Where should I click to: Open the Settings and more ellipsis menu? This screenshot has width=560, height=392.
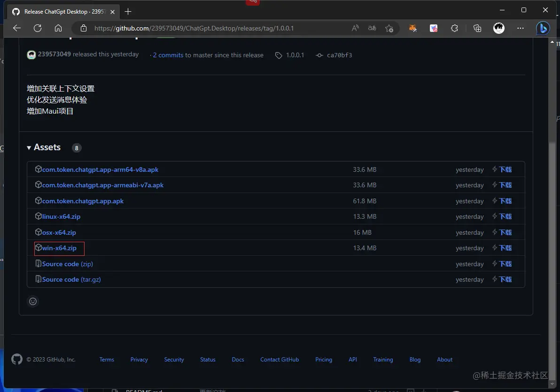click(x=521, y=28)
